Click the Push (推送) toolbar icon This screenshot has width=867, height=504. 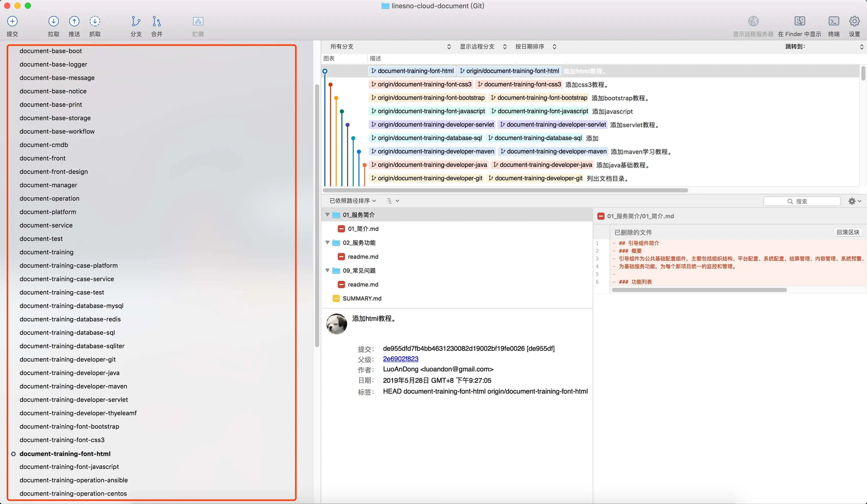[x=74, y=21]
